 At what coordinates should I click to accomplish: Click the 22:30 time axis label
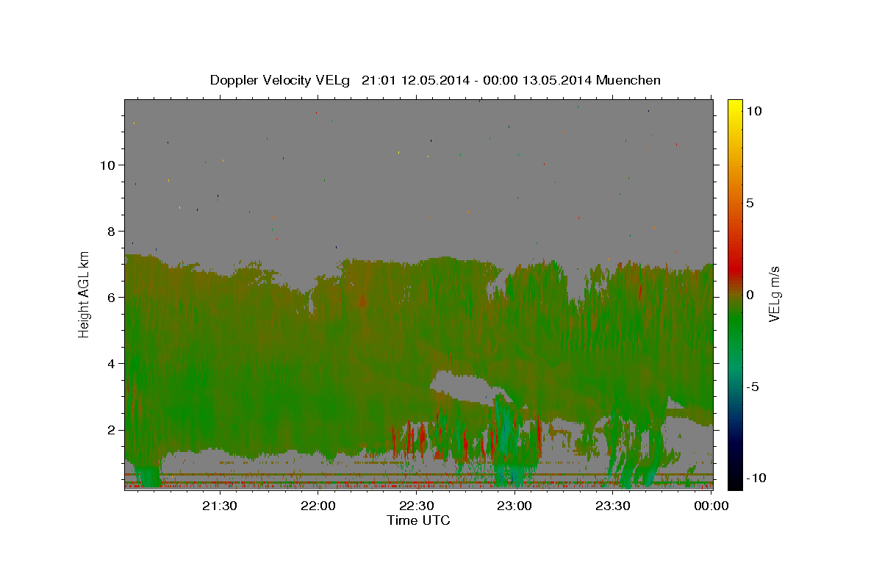tap(416, 506)
